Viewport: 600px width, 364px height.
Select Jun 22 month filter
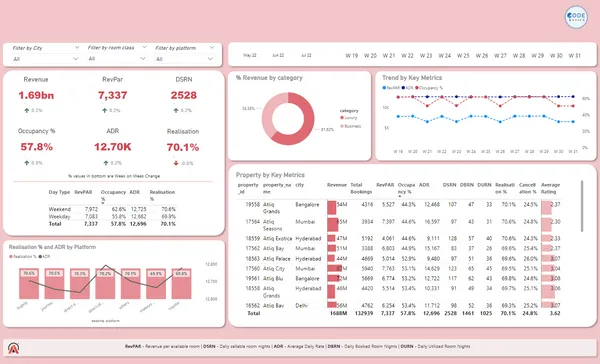[278, 55]
